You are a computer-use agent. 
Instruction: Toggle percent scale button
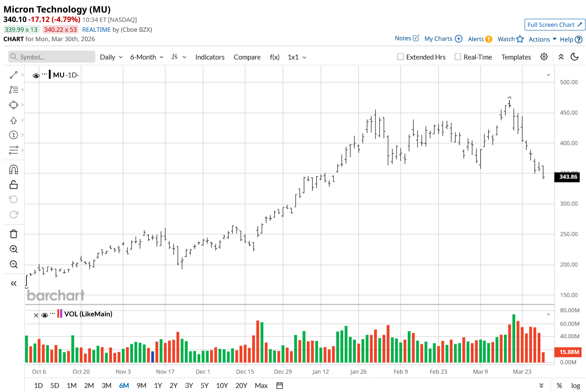point(559,386)
